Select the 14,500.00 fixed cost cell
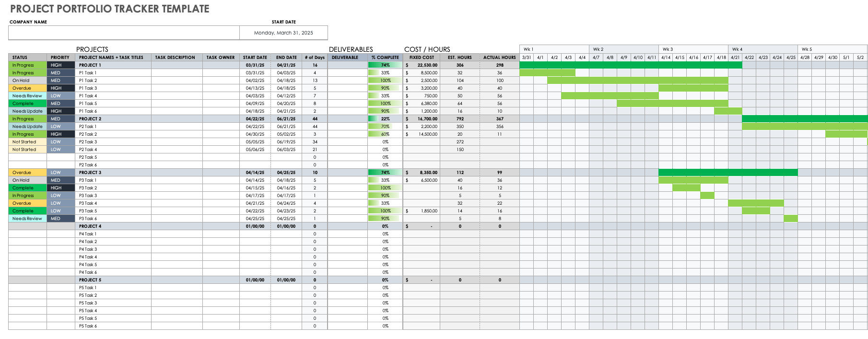The width and height of the screenshot is (868, 339). [422, 134]
